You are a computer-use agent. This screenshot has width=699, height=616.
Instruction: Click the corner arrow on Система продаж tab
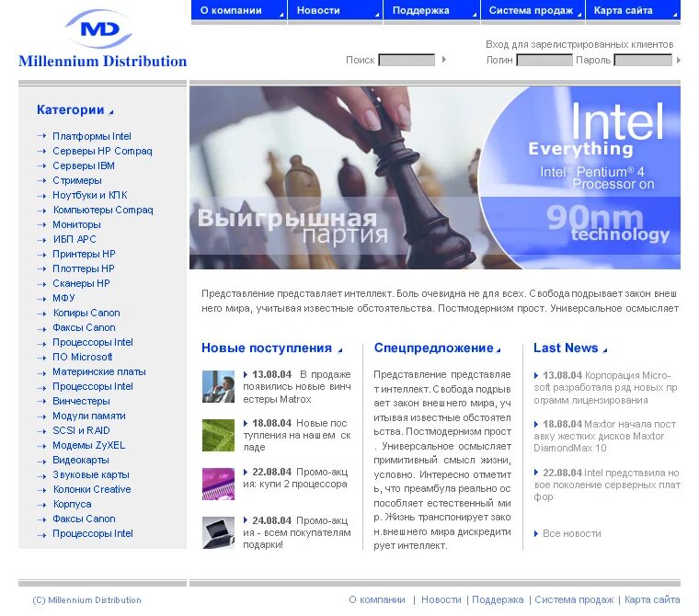point(579,15)
